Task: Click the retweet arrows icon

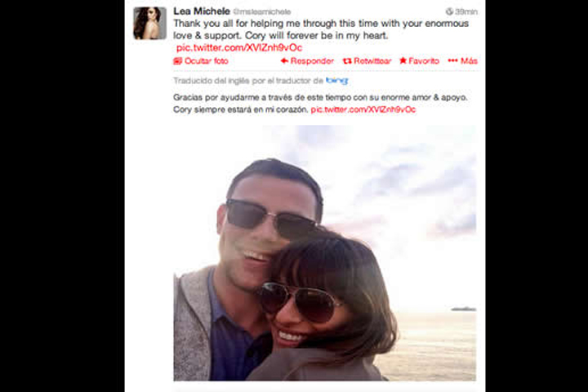Action: [347, 60]
